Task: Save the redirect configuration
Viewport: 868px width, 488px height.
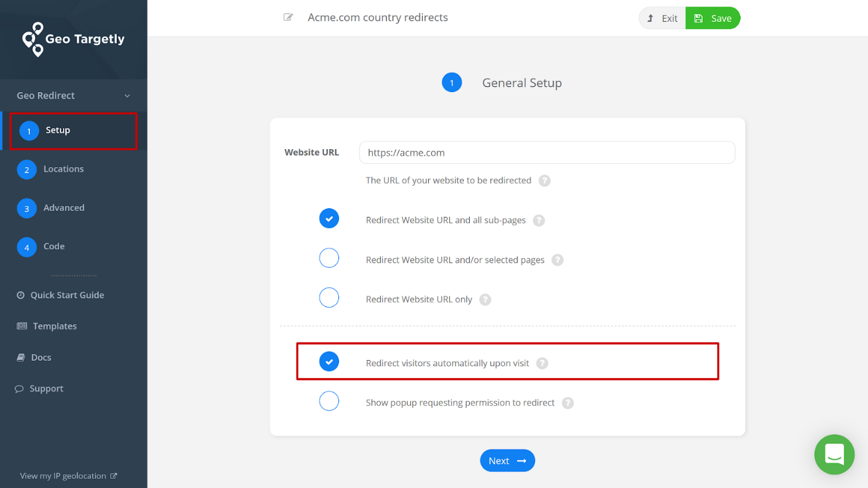Action: click(713, 18)
